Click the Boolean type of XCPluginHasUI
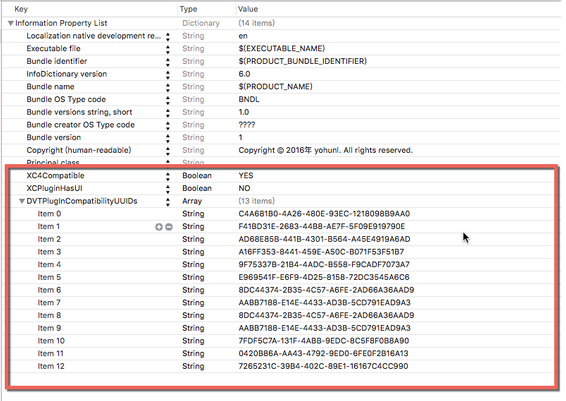566x401 pixels. point(197,188)
